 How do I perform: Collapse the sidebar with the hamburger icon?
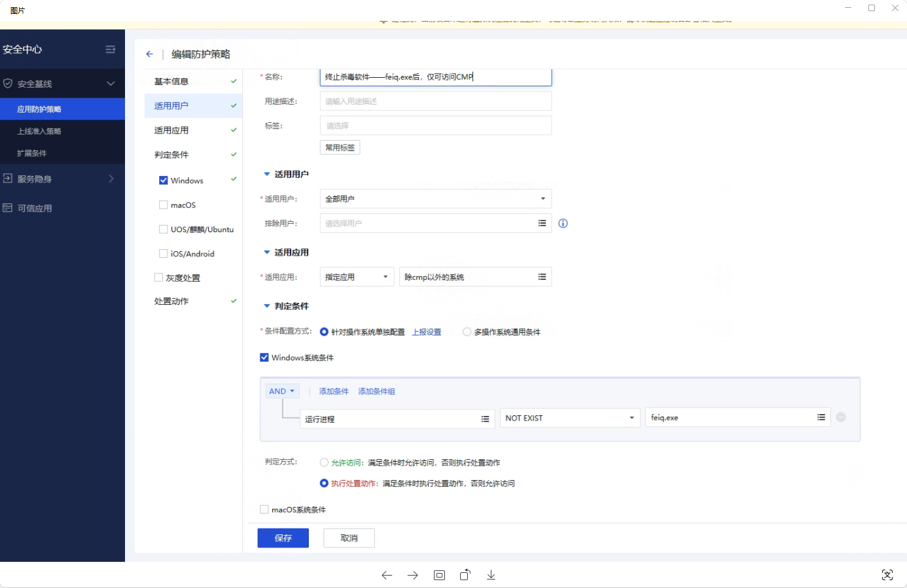(111, 50)
